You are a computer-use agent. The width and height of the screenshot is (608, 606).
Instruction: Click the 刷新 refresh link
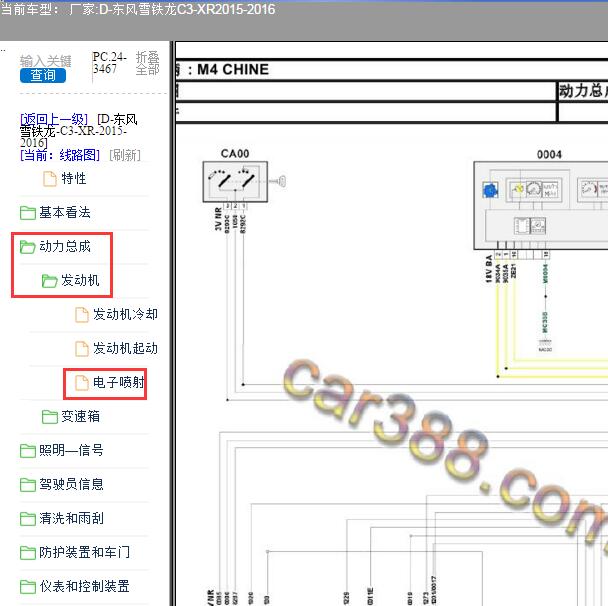coord(125,155)
